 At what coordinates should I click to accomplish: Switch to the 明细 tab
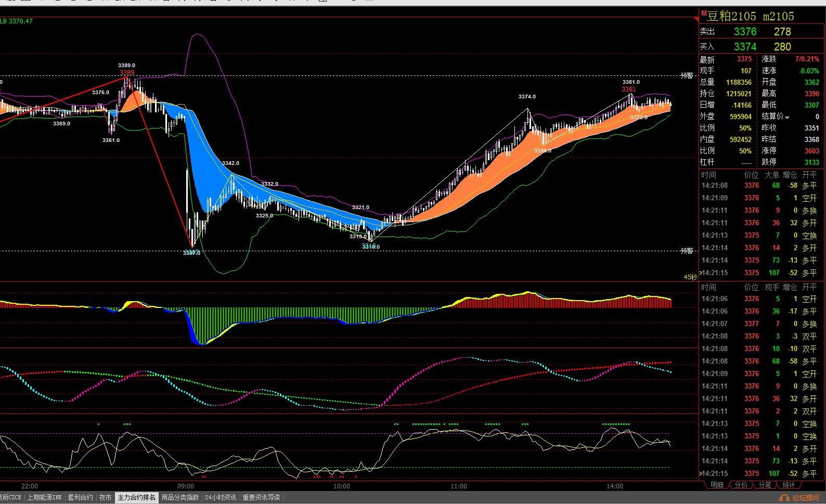(717, 485)
